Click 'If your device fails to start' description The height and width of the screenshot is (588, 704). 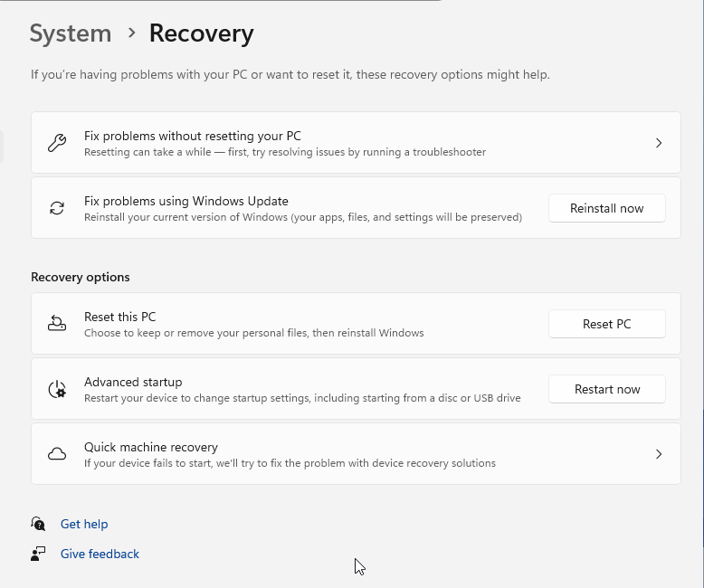[290, 463]
